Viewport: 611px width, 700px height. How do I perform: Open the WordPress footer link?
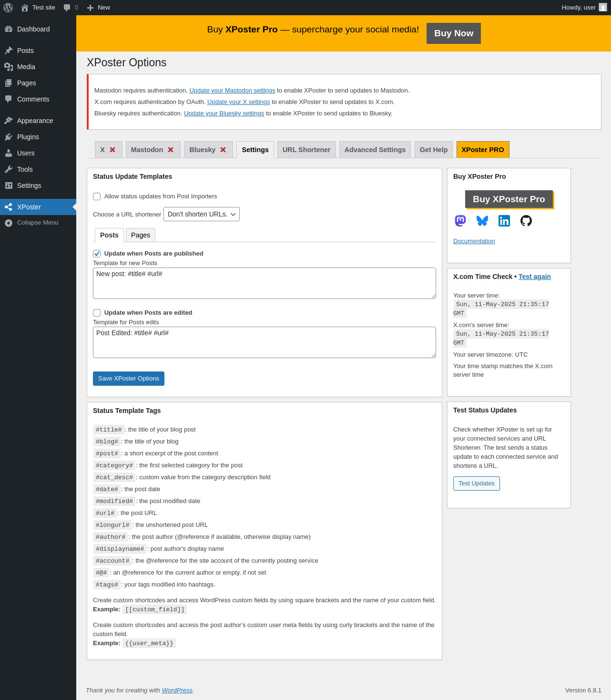(177, 690)
